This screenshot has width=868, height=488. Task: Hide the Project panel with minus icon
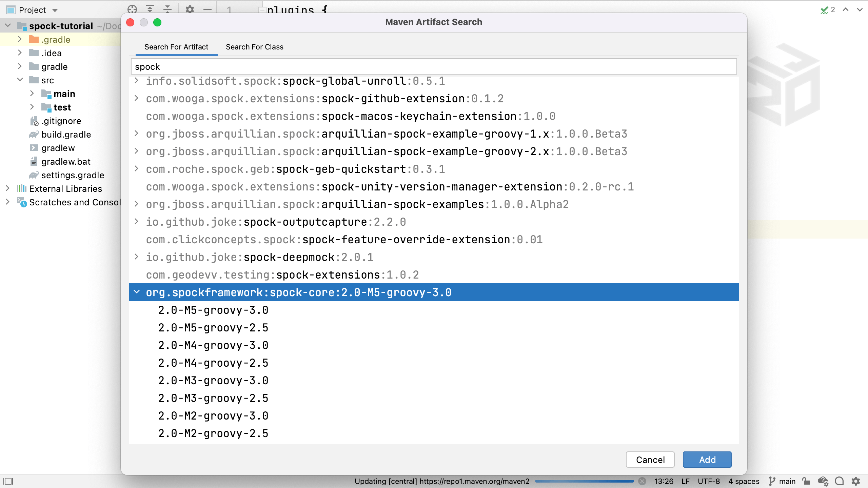point(208,9)
